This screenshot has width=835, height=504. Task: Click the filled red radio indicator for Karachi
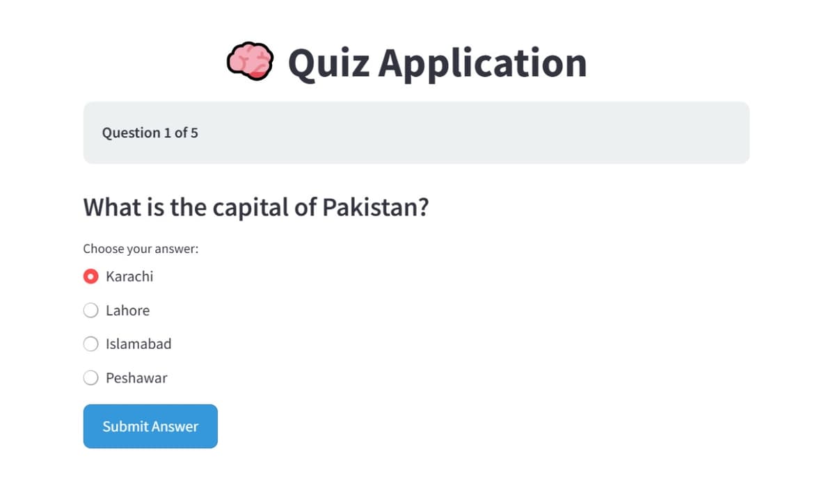[90, 276]
